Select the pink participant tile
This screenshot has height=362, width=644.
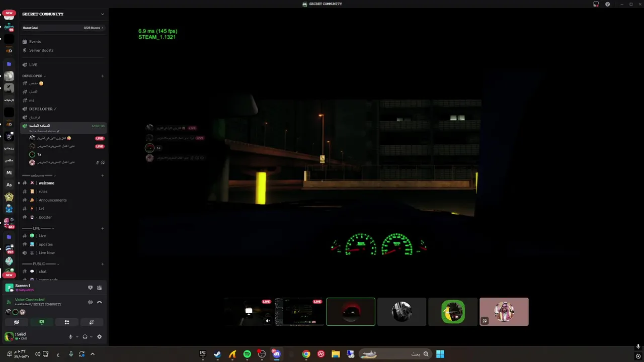click(x=504, y=312)
